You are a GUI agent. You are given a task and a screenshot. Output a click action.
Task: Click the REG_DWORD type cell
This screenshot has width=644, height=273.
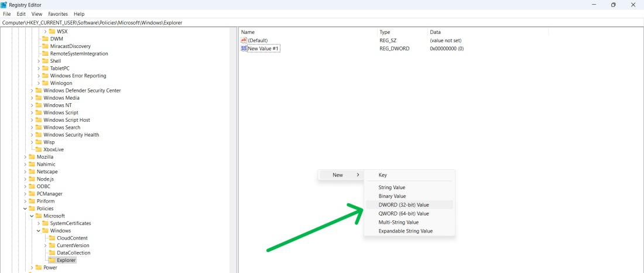point(394,49)
